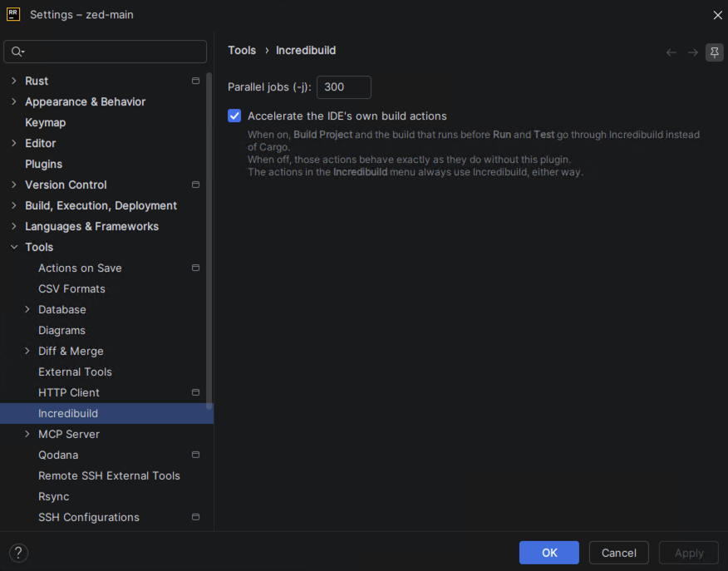Viewport: 728px width, 571px height.
Task: Uncheck Accelerate the IDE's own build actions
Action: click(234, 116)
